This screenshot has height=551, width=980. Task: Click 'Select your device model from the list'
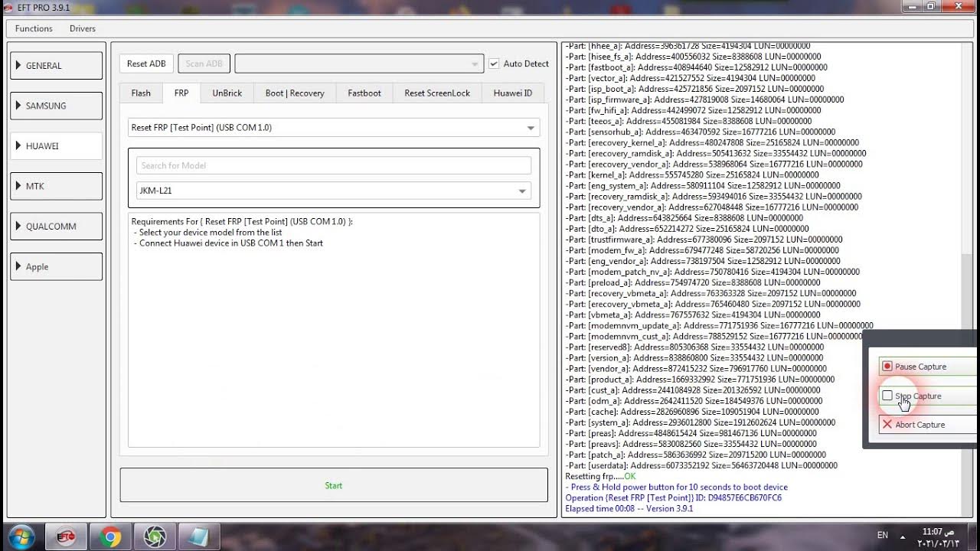(x=211, y=233)
